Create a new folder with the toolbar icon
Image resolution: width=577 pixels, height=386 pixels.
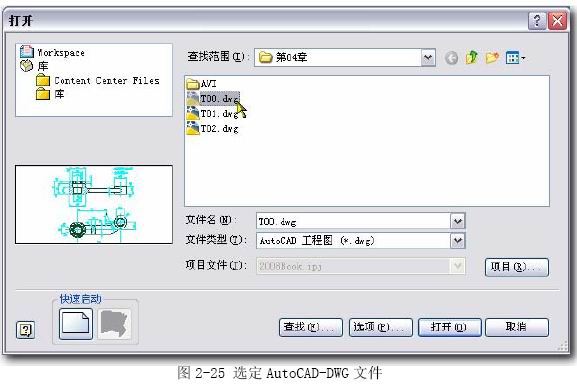pos(492,58)
